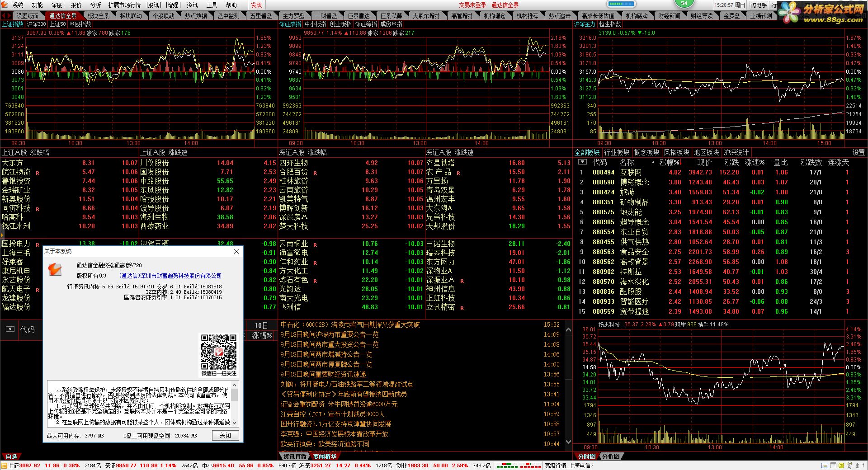This screenshot has width=868, height=470.
Task: Open the news item 李克强：中国经济发展根本靠改革开放
Action: click(334, 434)
